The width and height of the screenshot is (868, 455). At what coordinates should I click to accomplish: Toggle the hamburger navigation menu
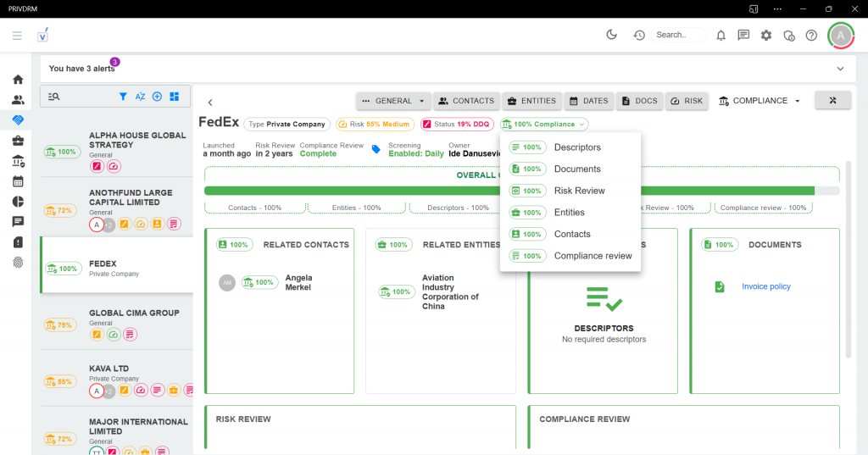(x=17, y=36)
